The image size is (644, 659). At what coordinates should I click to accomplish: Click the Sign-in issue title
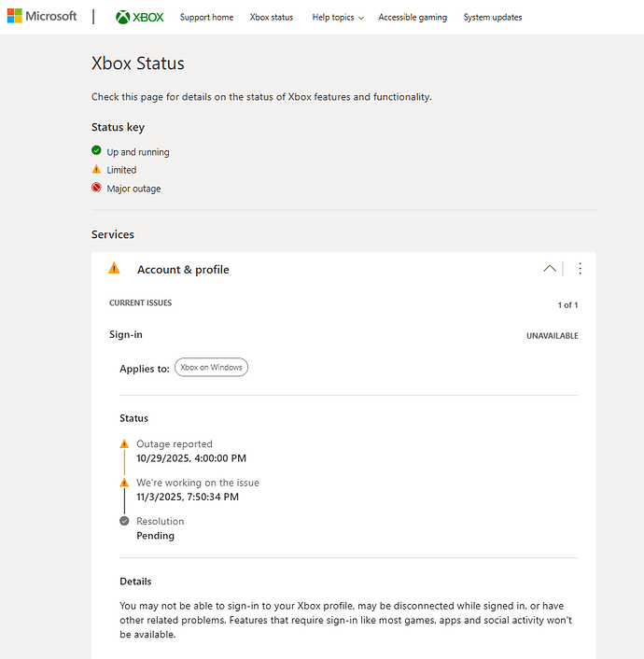coord(126,334)
